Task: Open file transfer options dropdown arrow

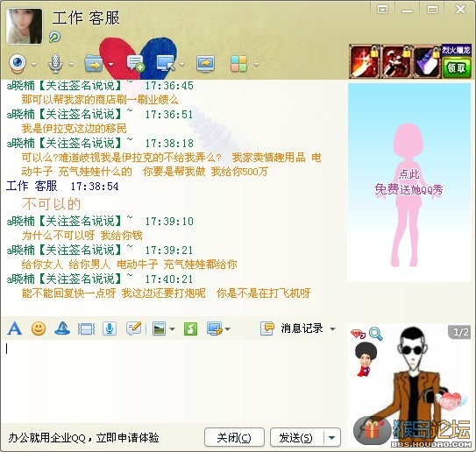Action: 110,64
